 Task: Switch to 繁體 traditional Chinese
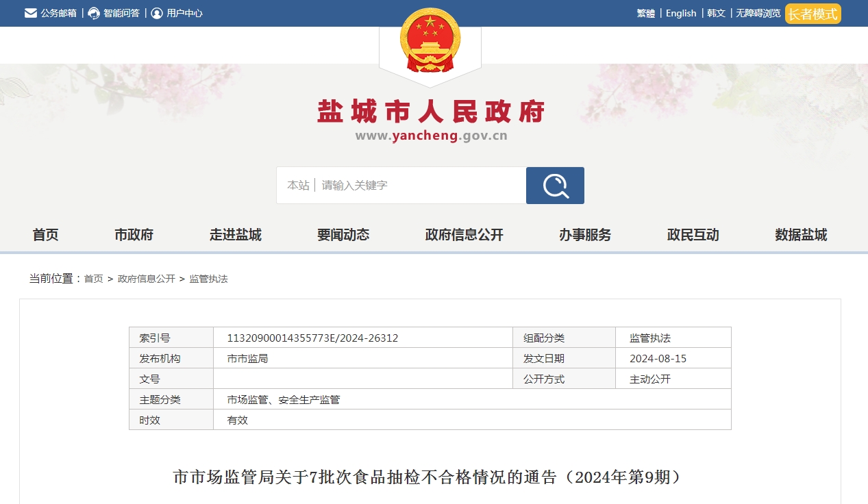646,13
